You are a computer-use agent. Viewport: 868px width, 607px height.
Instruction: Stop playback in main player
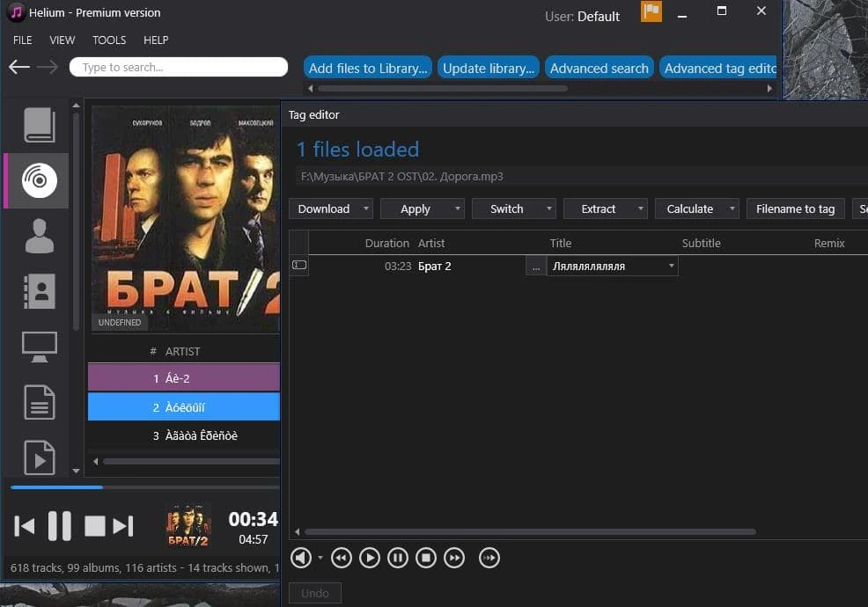click(95, 526)
